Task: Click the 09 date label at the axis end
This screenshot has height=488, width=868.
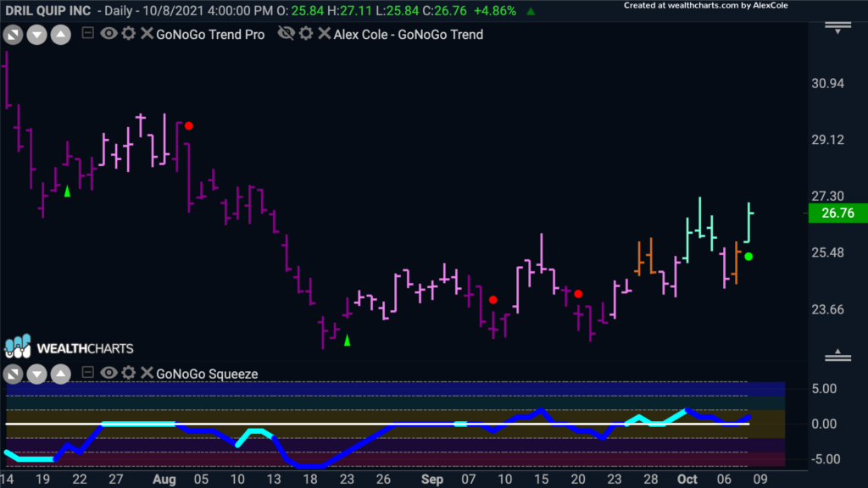Action: (x=760, y=480)
